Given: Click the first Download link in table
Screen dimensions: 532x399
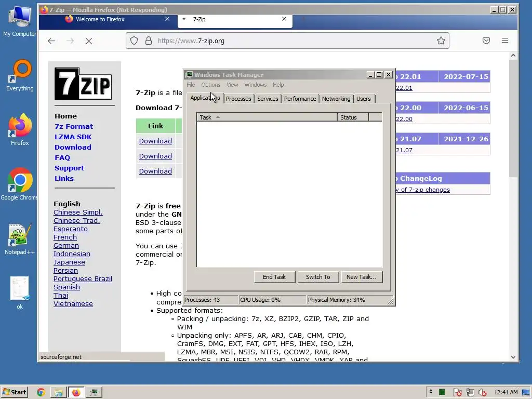Looking at the screenshot, I should 155,141.
